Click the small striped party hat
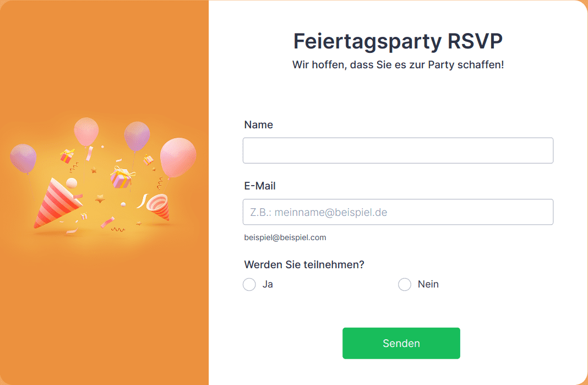This screenshot has width=588, height=385. tap(159, 207)
